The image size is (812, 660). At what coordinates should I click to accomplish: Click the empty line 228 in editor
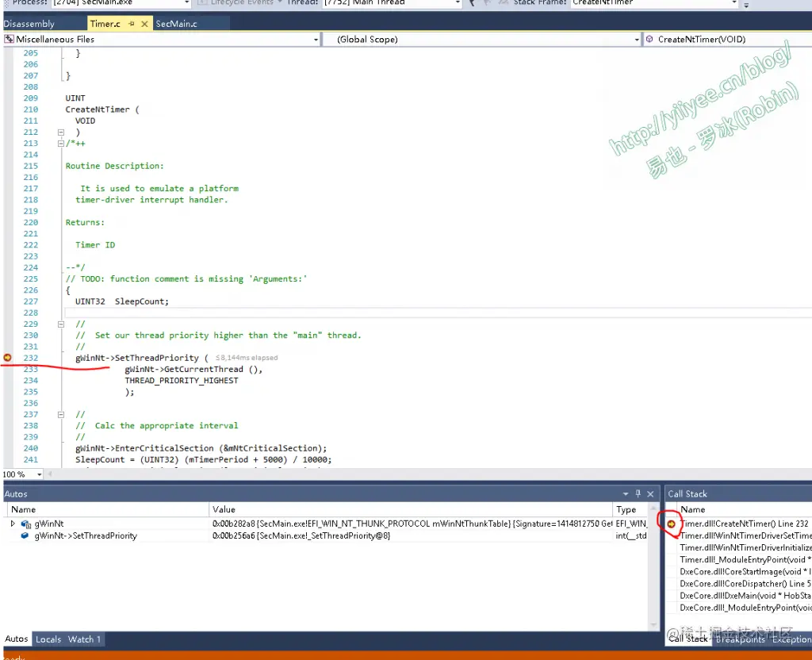[438, 313]
